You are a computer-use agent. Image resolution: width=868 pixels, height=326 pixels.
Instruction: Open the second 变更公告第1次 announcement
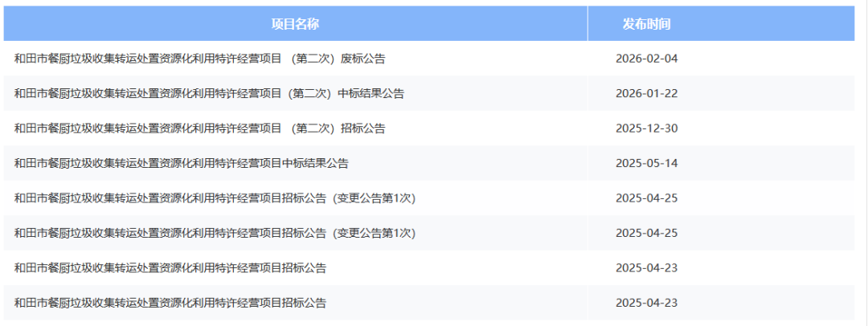(215, 233)
